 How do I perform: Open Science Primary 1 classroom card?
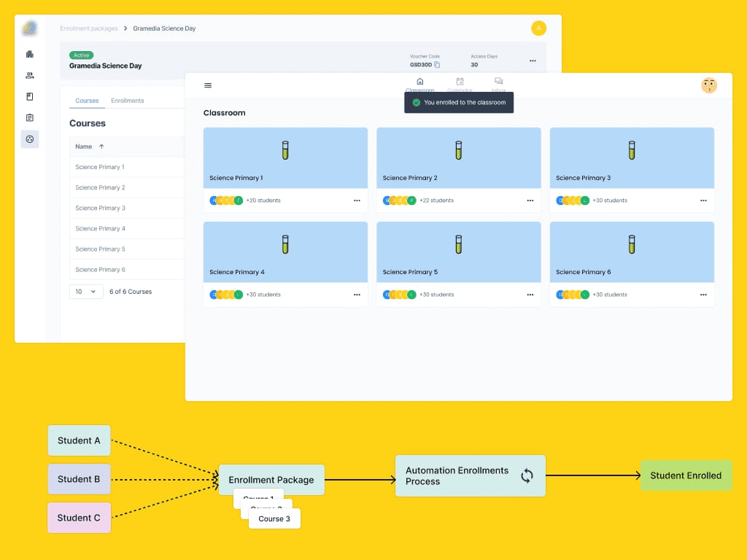click(x=285, y=170)
